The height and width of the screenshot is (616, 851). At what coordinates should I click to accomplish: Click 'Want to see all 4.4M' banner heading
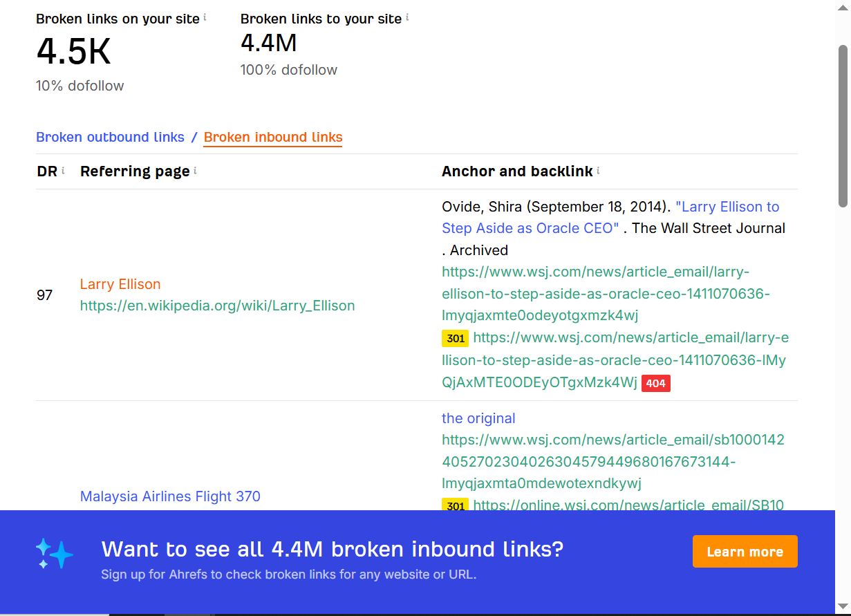333,549
